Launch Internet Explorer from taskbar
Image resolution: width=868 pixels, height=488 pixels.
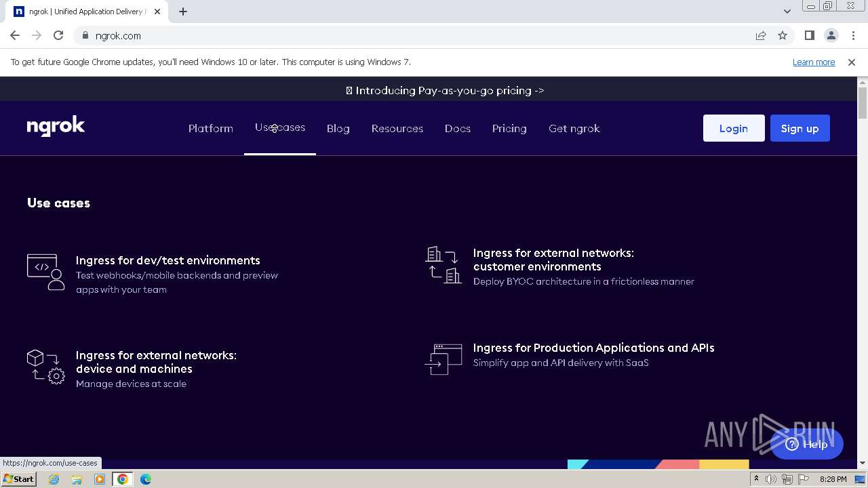(x=54, y=479)
